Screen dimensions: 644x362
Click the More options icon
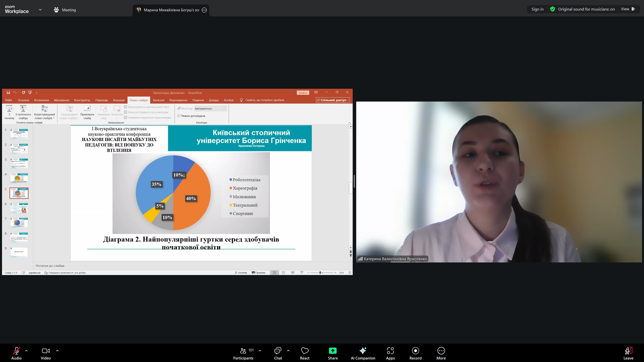tap(441, 351)
